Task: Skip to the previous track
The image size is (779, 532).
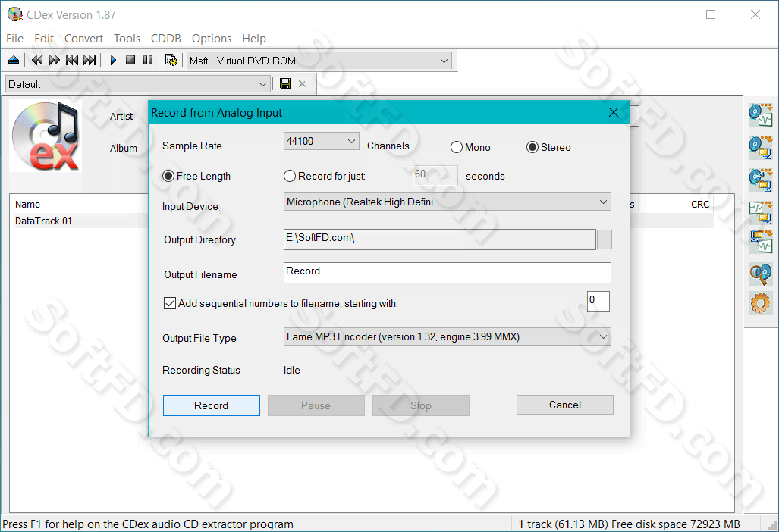Action: click(72, 60)
